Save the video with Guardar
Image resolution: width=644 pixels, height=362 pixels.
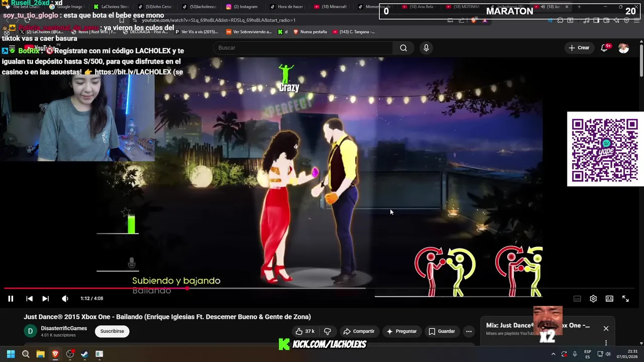point(442,331)
